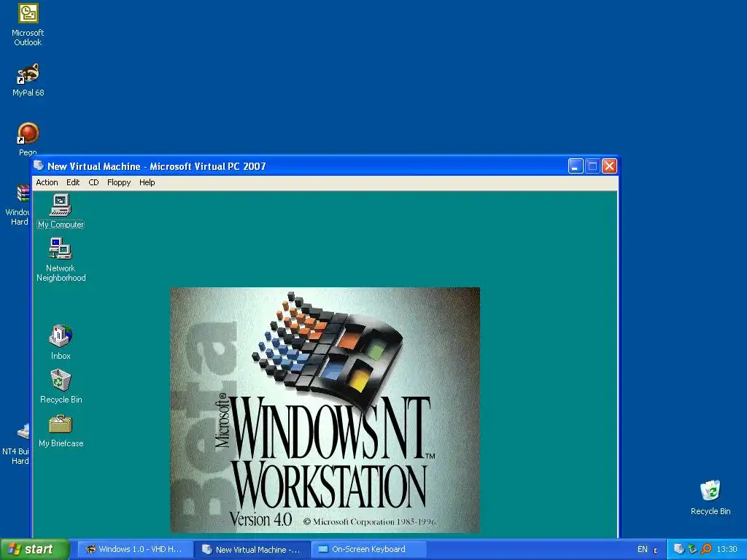Click the orange magnifier tray icon
The height and width of the screenshot is (560, 747).
tap(706, 549)
